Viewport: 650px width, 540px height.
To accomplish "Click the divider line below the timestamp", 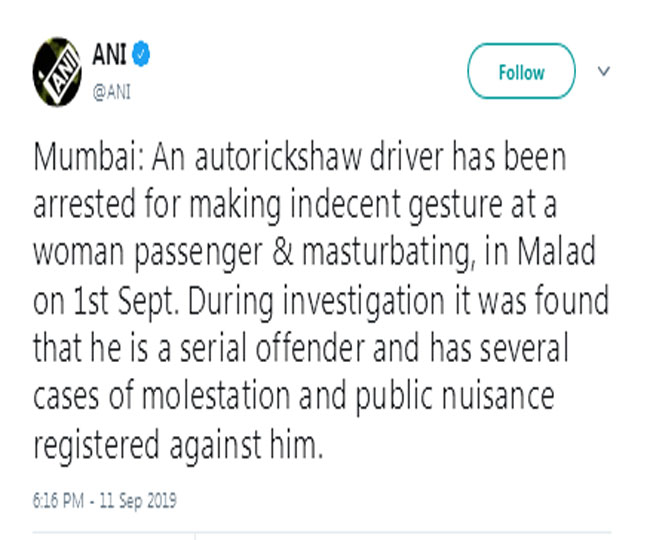I will click(x=322, y=531).
